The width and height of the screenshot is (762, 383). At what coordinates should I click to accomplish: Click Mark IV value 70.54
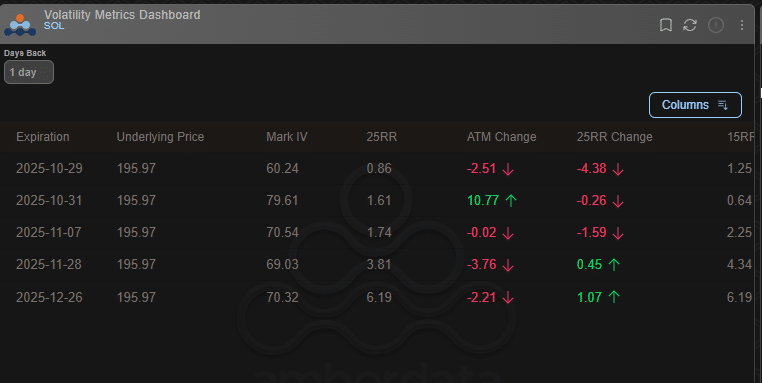pyautogui.click(x=282, y=232)
